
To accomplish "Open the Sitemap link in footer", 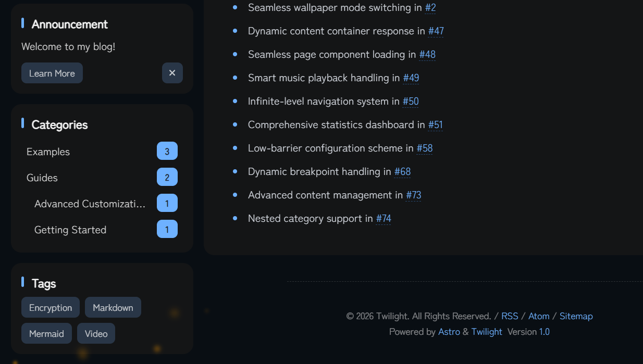I will [576, 316].
